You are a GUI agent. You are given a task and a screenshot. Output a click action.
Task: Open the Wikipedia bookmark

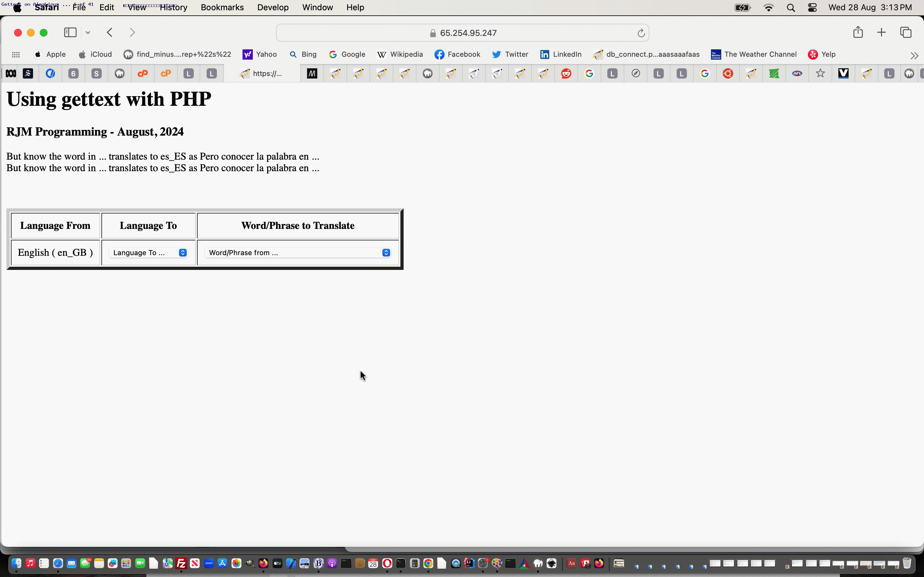point(400,54)
